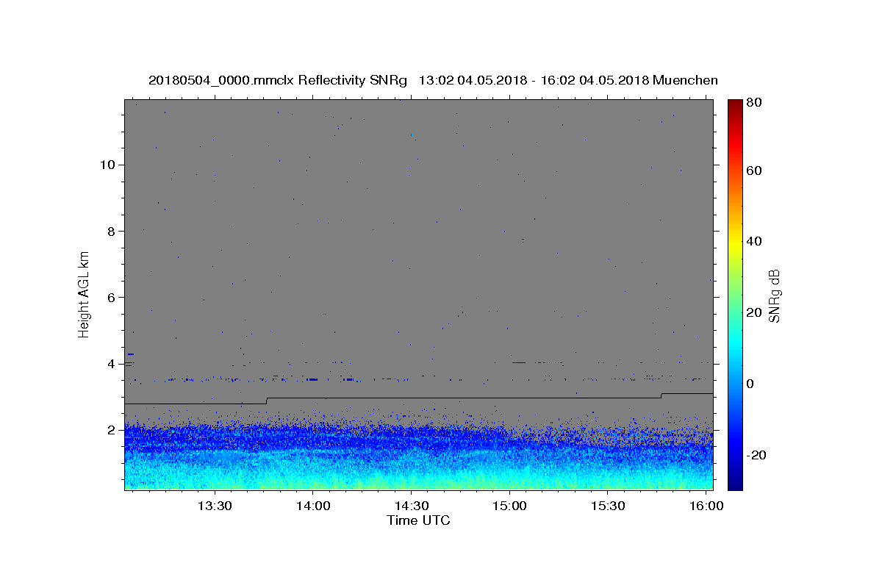
Task: Click the 'Height AGL km' axis label
Action: point(85,294)
